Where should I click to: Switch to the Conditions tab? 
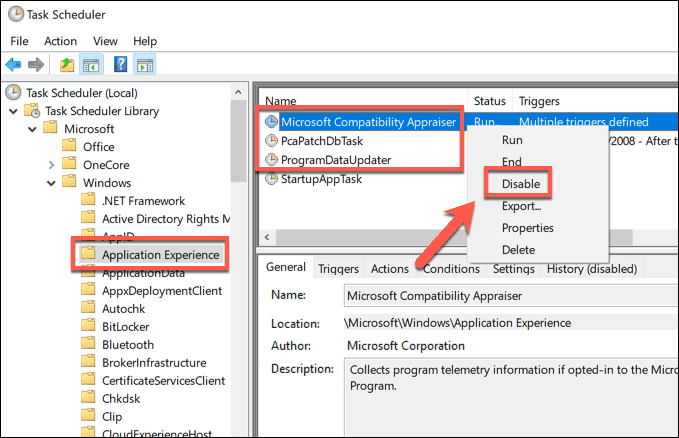[451, 269]
